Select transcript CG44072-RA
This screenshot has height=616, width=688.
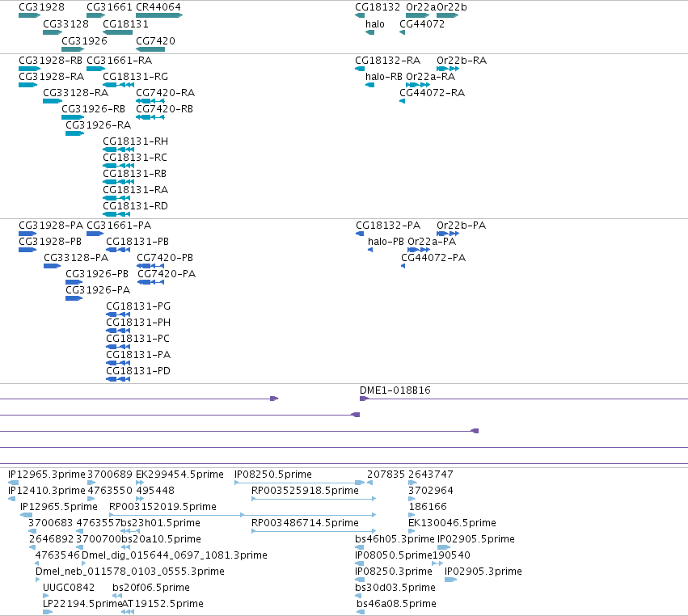click(433, 93)
